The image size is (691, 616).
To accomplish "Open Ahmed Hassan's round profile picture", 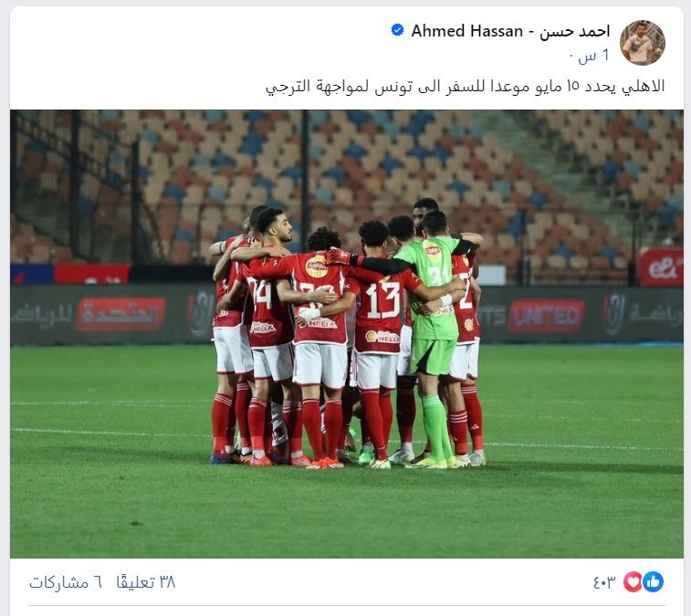I will [x=642, y=42].
